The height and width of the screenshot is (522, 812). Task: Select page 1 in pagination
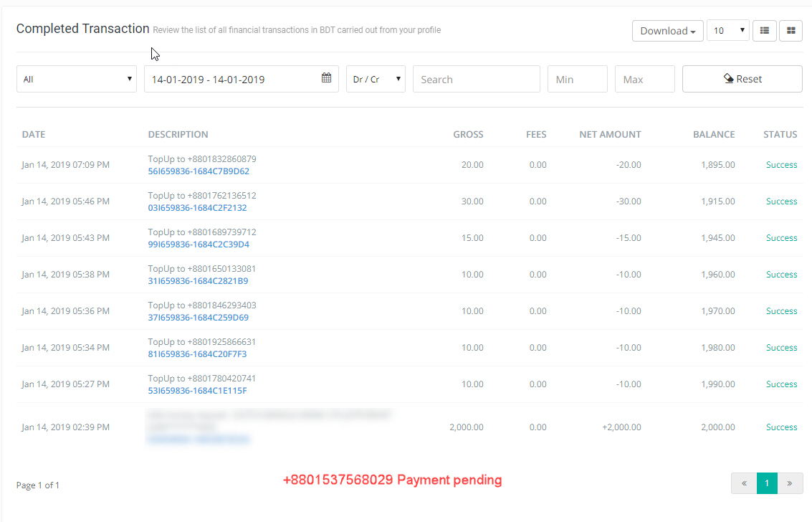pos(767,483)
